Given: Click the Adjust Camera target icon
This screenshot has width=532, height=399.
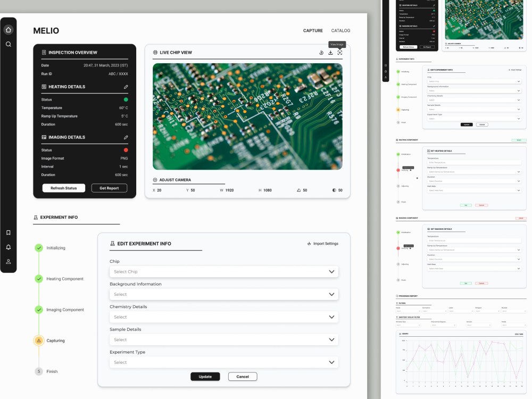Looking at the screenshot, I should pyautogui.click(x=155, y=180).
